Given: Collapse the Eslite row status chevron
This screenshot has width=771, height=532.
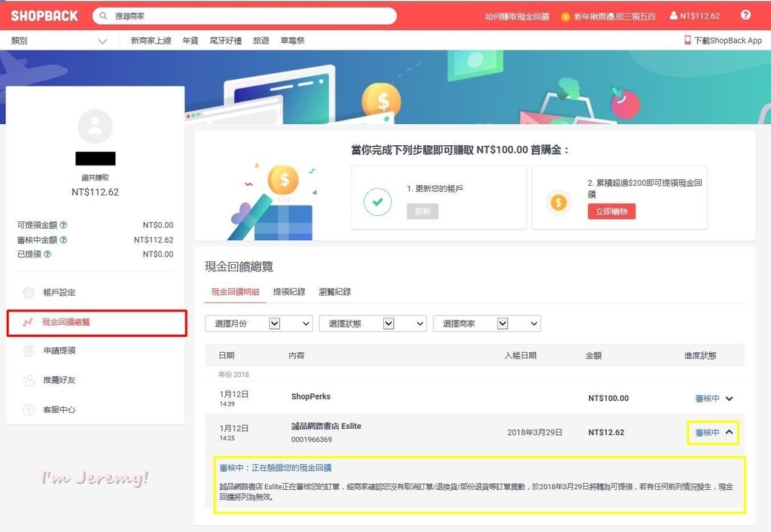Looking at the screenshot, I should click(729, 432).
